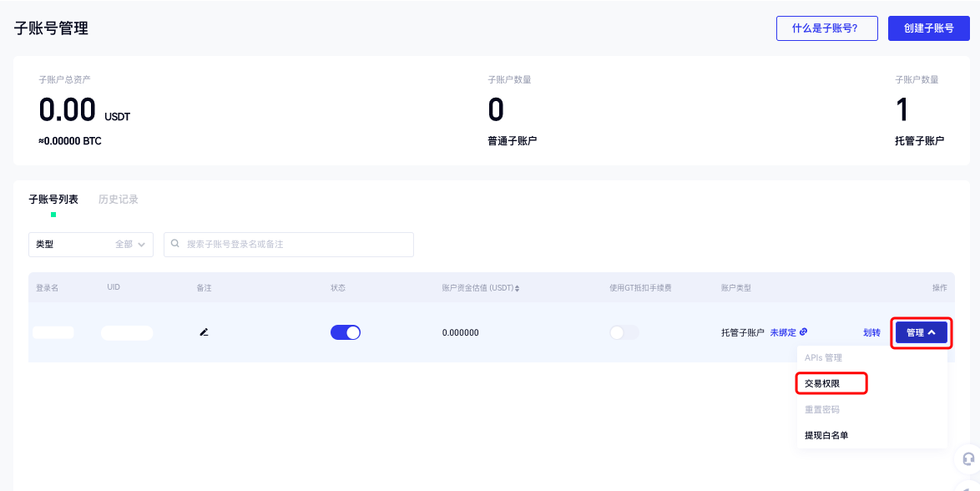The height and width of the screenshot is (491, 980).
Task: Choose 交易权限 from the manage menu
Action: 822,383
